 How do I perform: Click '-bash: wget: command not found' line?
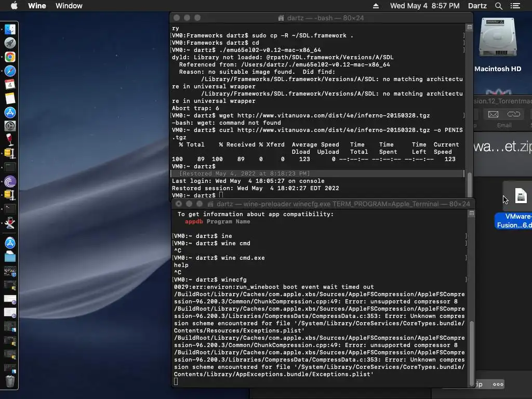227,123
